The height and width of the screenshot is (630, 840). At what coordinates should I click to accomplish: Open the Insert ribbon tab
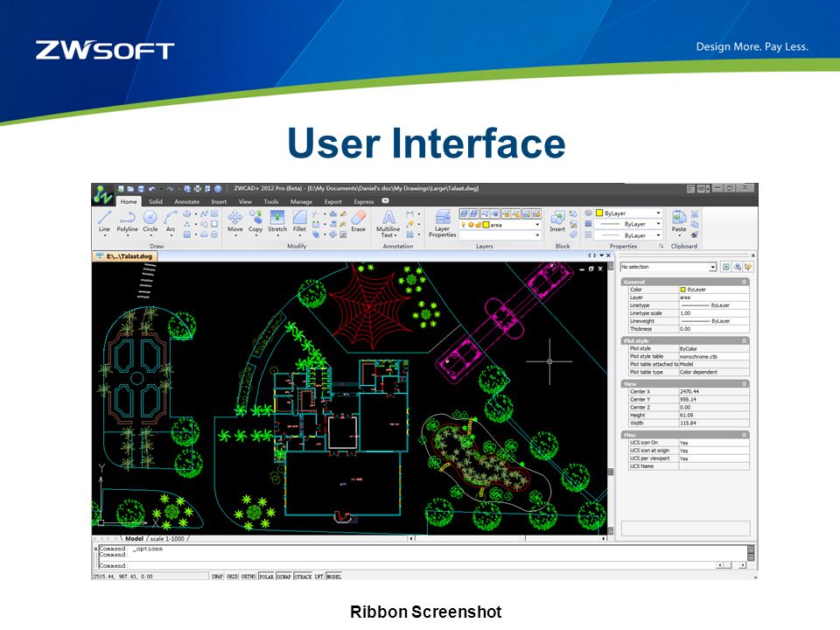tap(219, 202)
